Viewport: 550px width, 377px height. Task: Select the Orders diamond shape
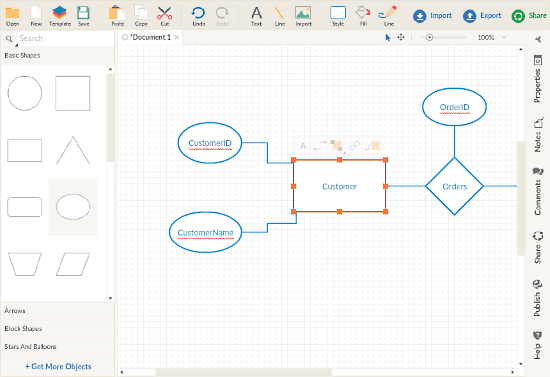(x=454, y=186)
